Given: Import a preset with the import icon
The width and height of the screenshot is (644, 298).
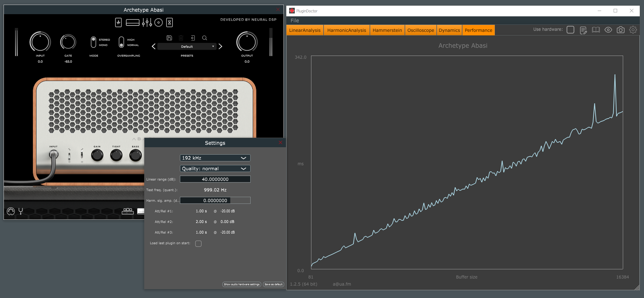Looking at the screenshot, I should [x=193, y=38].
